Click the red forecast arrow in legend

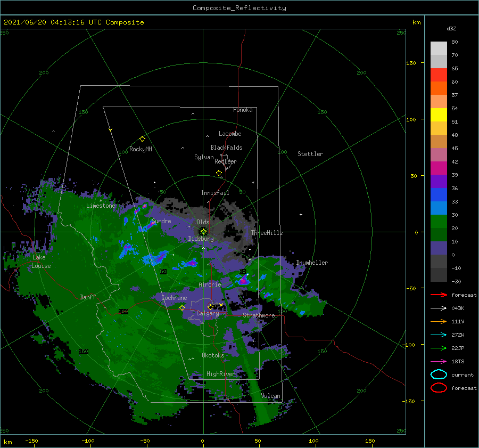(439, 295)
